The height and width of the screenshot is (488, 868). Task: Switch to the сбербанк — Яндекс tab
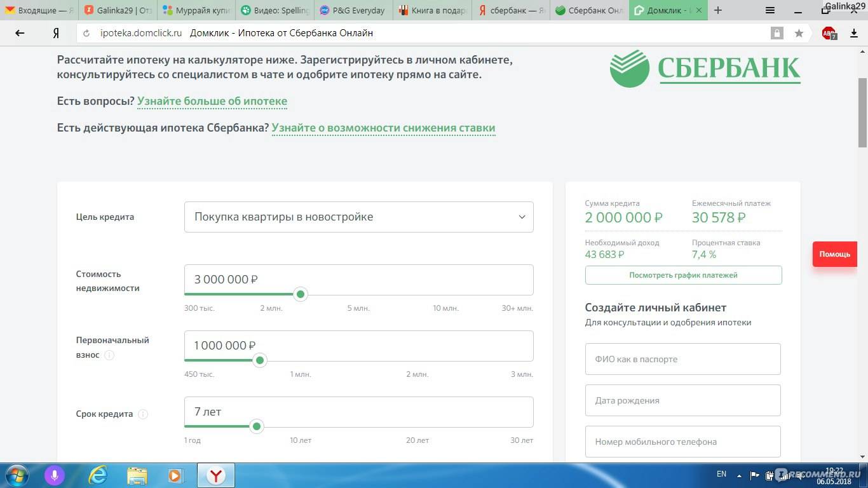coord(510,10)
